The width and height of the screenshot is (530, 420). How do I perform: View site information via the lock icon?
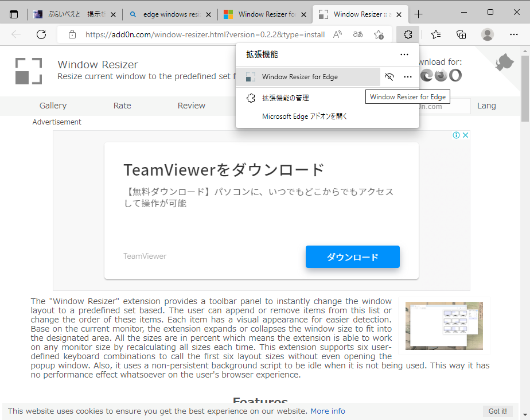(x=72, y=34)
